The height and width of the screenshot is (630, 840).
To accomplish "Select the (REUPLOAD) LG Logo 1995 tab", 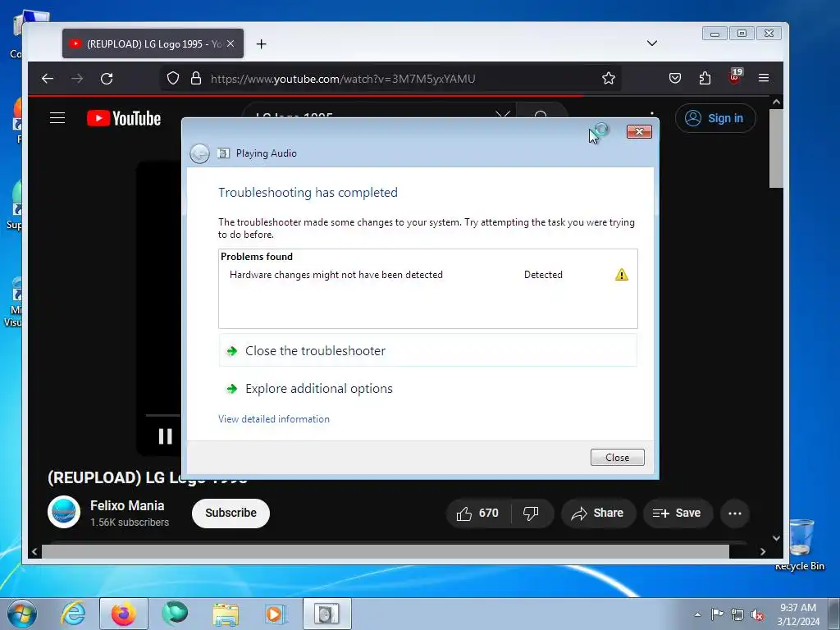I will (x=153, y=44).
